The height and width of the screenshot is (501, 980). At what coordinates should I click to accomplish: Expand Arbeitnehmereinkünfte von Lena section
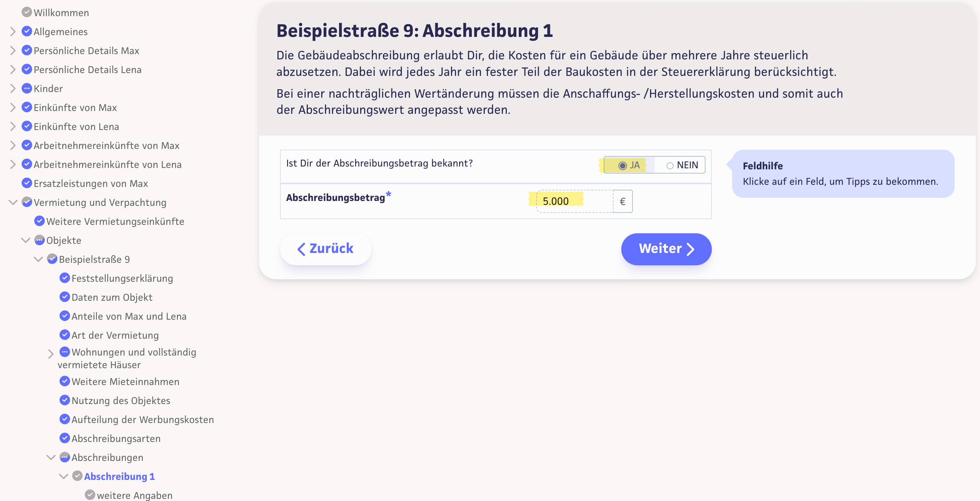tap(13, 164)
